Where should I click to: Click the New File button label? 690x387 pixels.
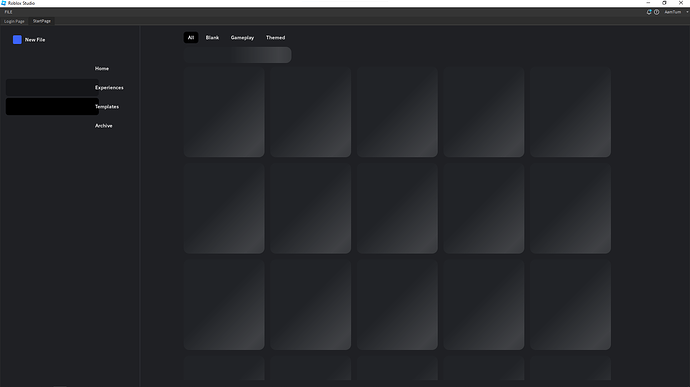(x=35, y=40)
